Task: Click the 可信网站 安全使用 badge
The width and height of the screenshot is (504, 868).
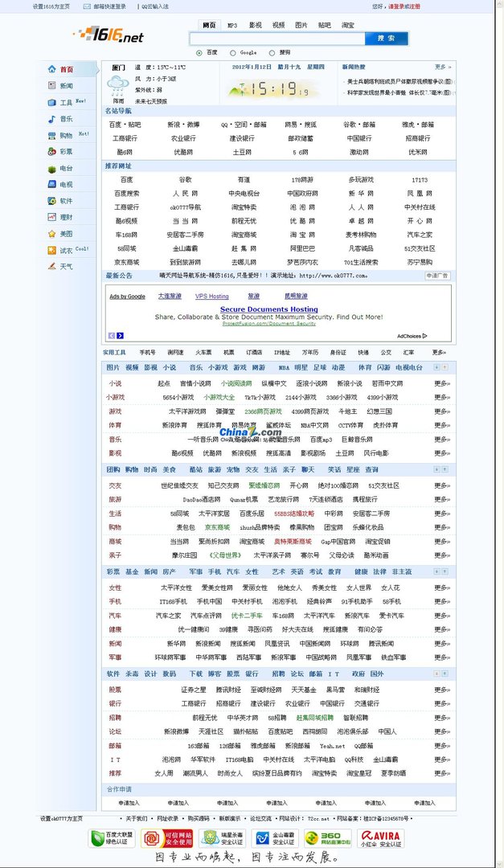Action: click(x=166, y=837)
